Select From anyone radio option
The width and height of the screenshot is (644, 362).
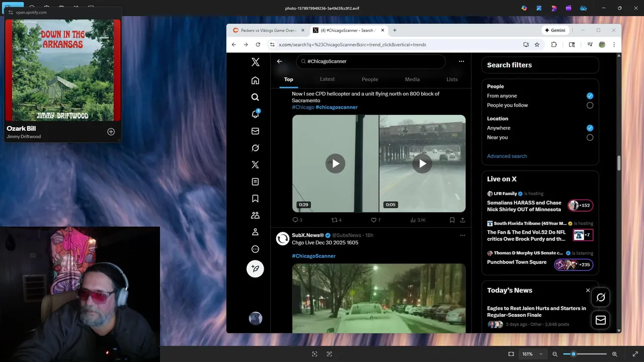point(590,96)
